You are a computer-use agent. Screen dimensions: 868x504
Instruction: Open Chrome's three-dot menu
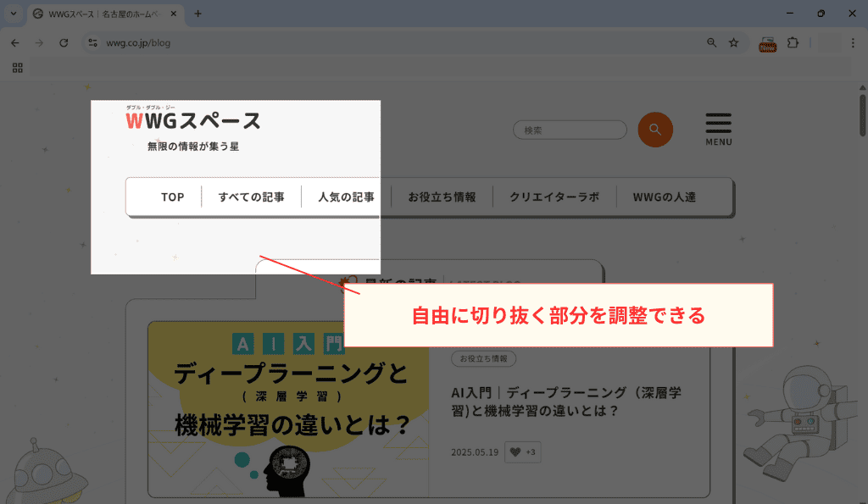tap(853, 42)
